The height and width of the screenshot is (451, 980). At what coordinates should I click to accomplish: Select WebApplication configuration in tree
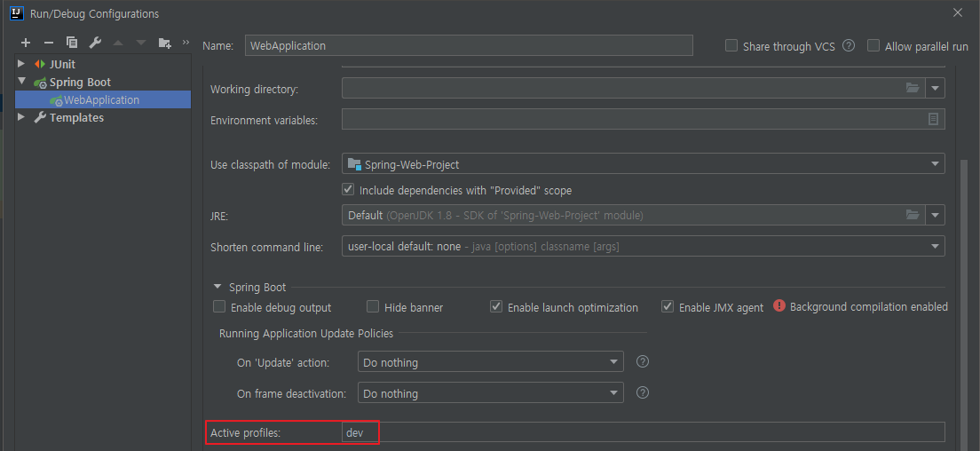pyautogui.click(x=102, y=99)
